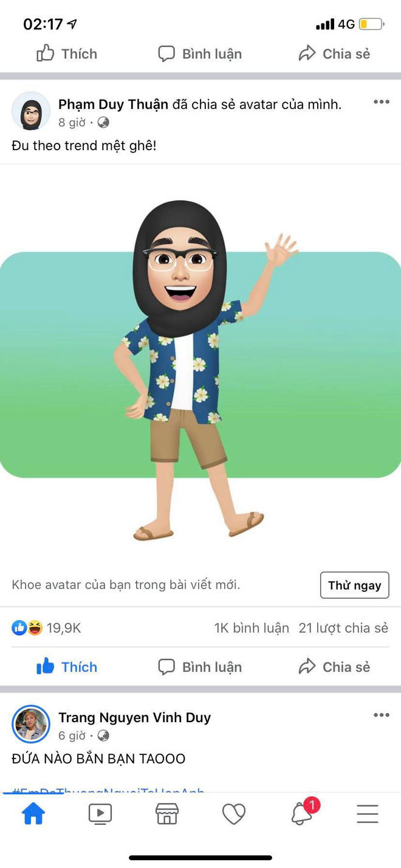Open the hamburger menu tab
The width and height of the screenshot is (401, 868).
coord(368,813)
